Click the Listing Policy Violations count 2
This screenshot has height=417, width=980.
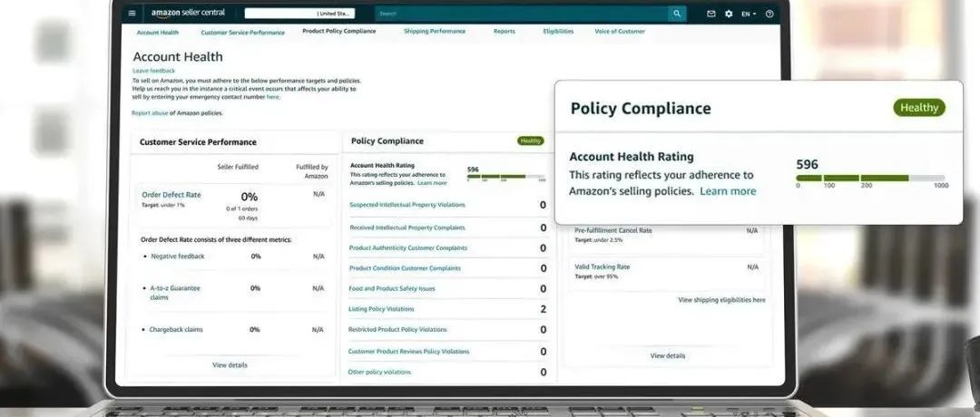coord(544,309)
